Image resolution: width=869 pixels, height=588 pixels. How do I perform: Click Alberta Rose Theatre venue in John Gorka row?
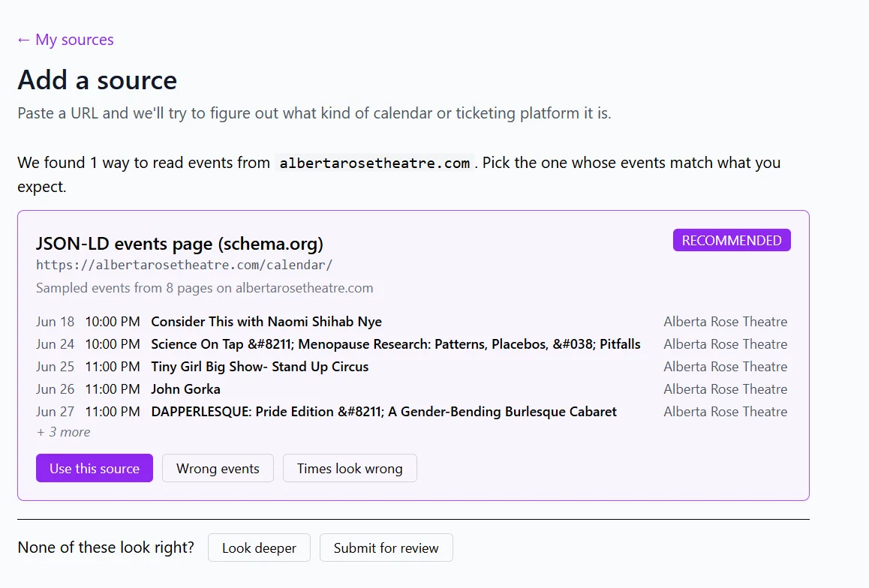click(x=726, y=389)
